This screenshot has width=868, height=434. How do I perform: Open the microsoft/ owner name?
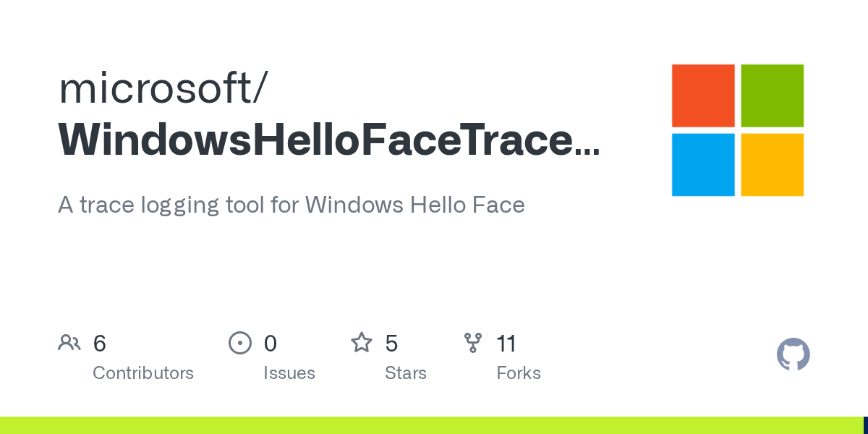163,88
